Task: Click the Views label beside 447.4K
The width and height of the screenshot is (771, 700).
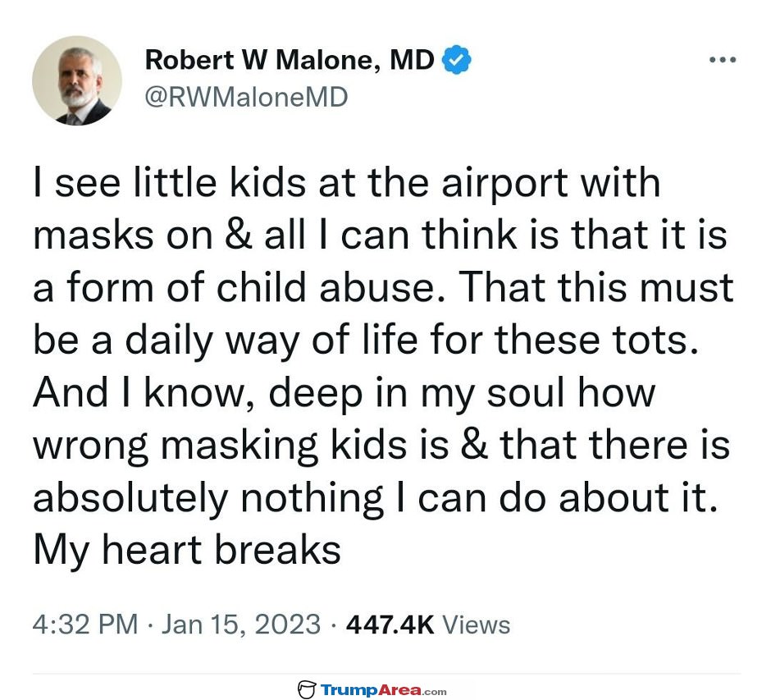Action: click(x=476, y=625)
